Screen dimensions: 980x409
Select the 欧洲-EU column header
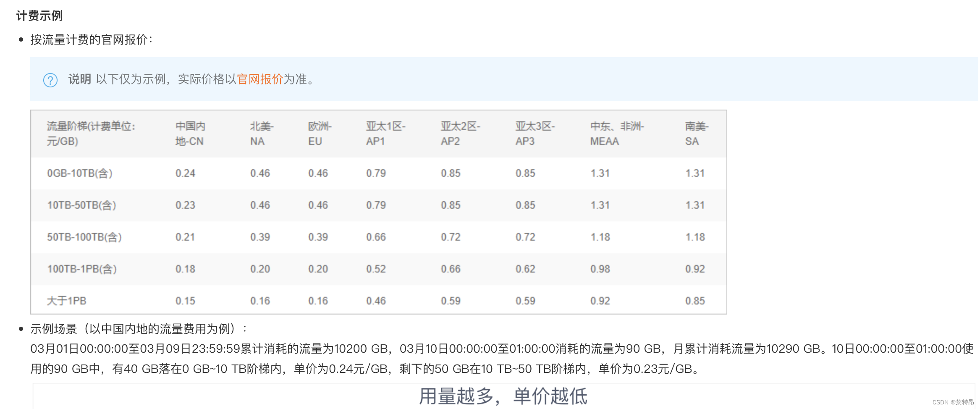[x=320, y=134]
